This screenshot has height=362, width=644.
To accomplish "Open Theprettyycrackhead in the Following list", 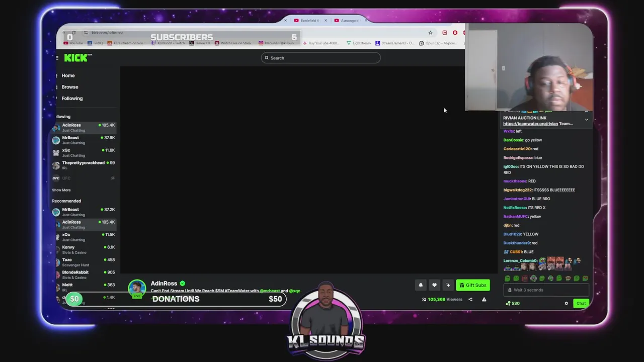I will (x=84, y=165).
